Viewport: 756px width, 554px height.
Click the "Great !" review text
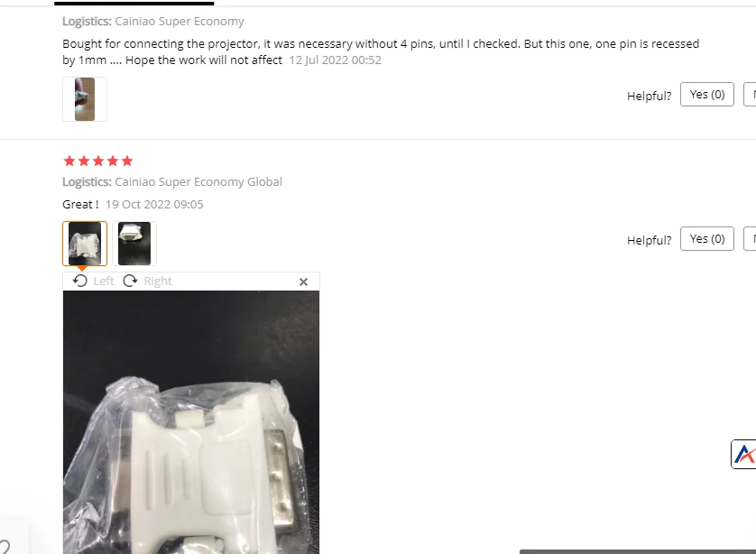[80, 205]
